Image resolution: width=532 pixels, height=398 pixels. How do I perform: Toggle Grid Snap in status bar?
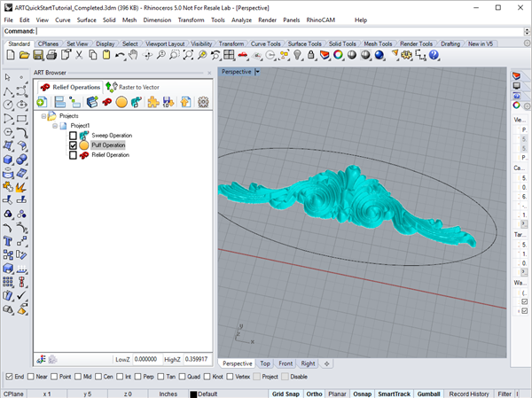click(x=284, y=393)
